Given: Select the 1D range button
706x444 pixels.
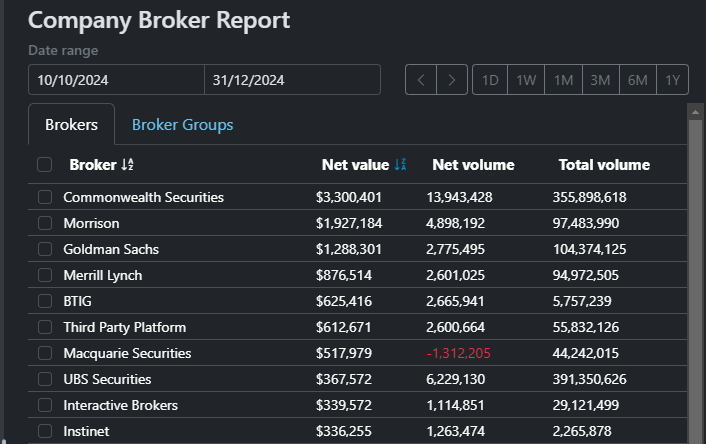Looking at the screenshot, I should click(490, 80).
